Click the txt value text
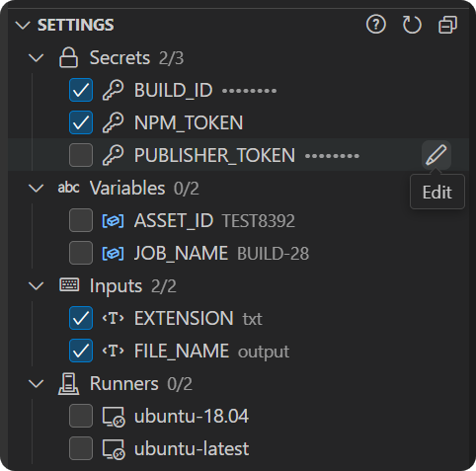 pos(253,319)
